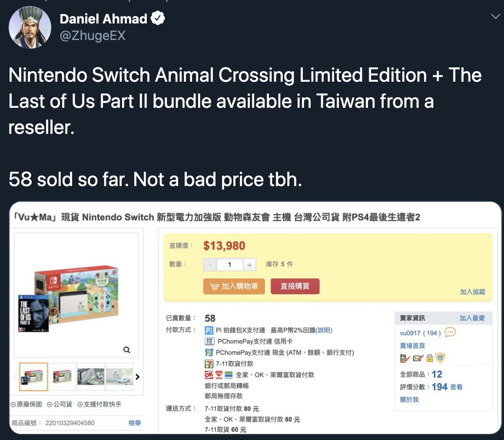The image size is (504, 440).
Task: Open the @ZhugeEX profile handle
Action: point(92,35)
